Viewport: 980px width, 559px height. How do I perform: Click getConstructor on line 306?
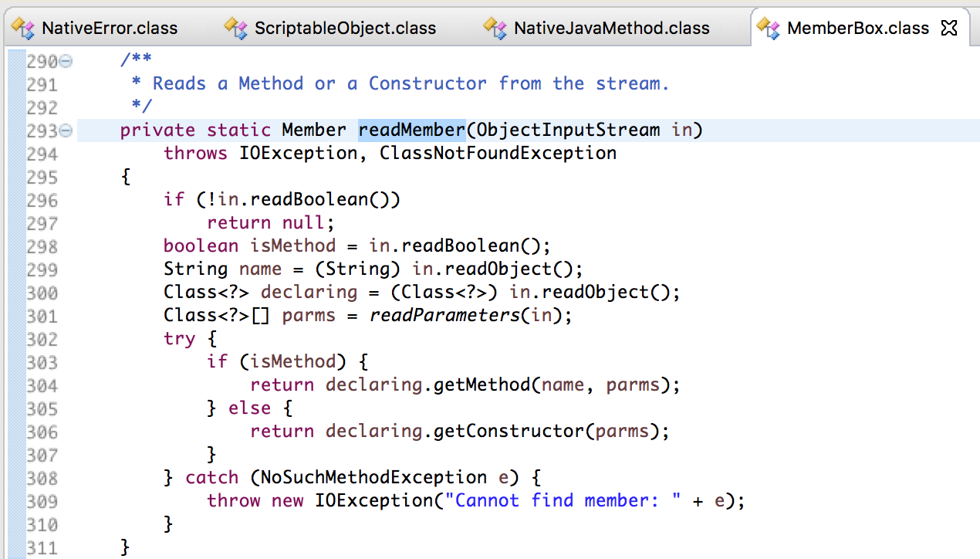(509, 431)
